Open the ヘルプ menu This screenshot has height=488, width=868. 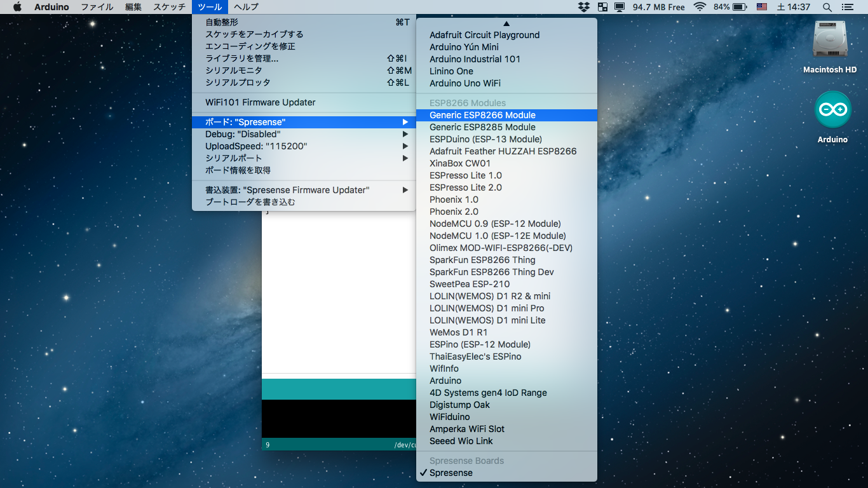coord(246,7)
